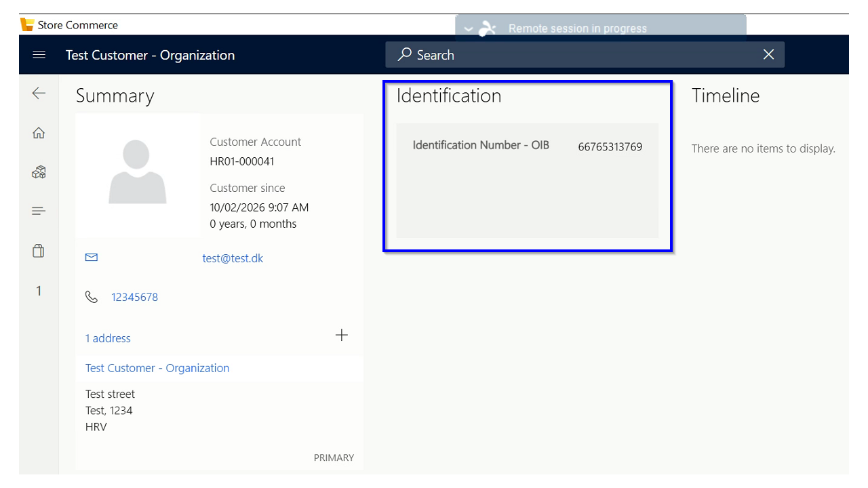Add a new address with plus icon

[x=342, y=335]
